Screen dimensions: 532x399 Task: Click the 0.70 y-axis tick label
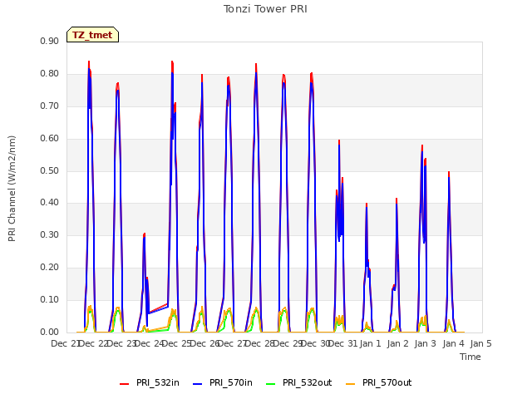(x=50, y=106)
